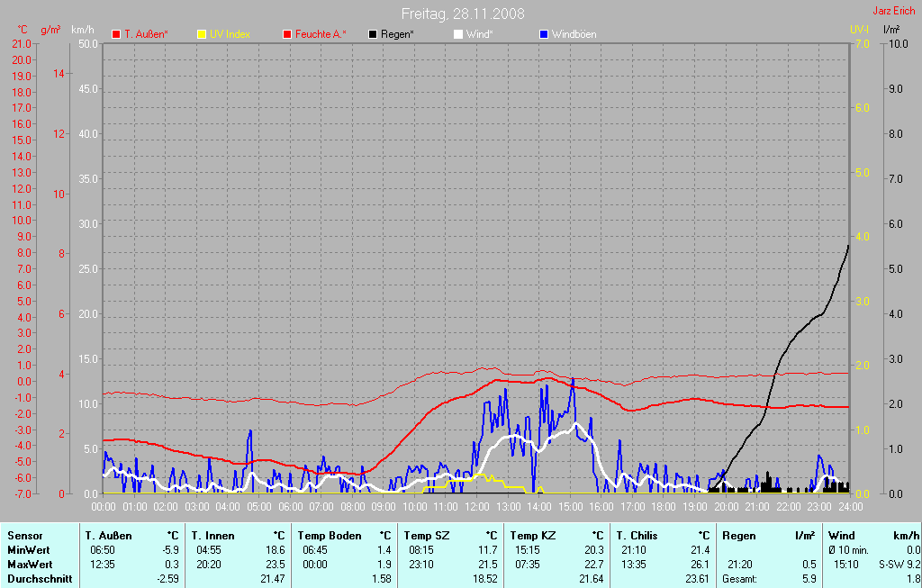This screenshot has width=922, height=588.
Task: Click the T. Außen max time '12:35'
Action: [x=103, y=565]
